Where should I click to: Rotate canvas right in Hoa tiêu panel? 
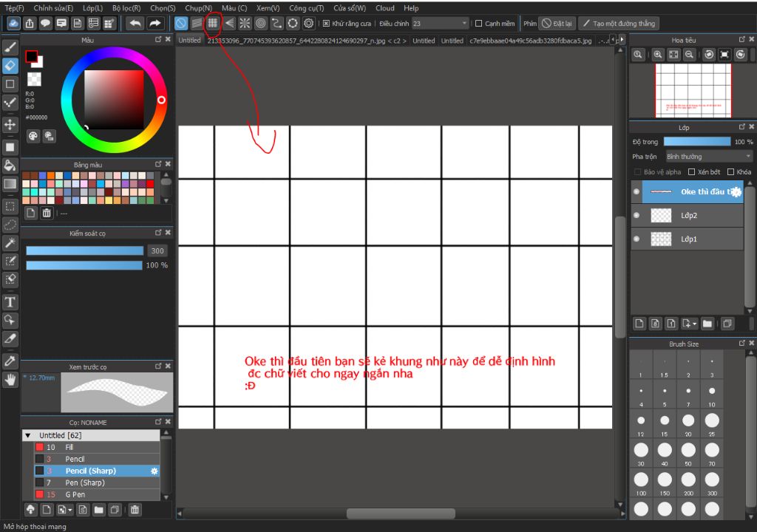(x=741, y=55)
